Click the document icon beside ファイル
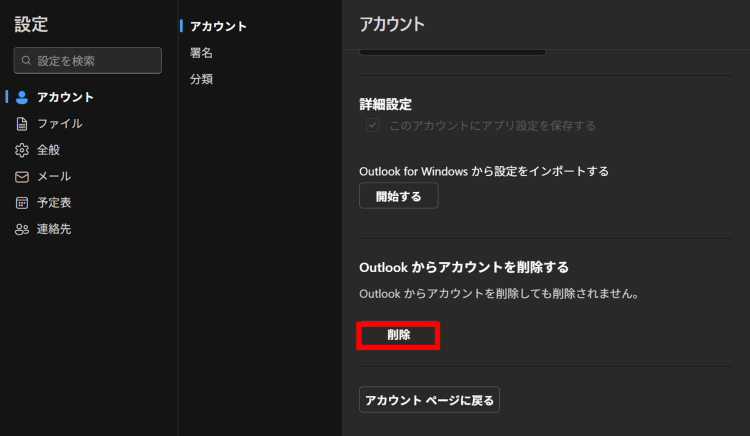Image resolution: width=750 pixels, height=436 pixels. click(22, 124)
